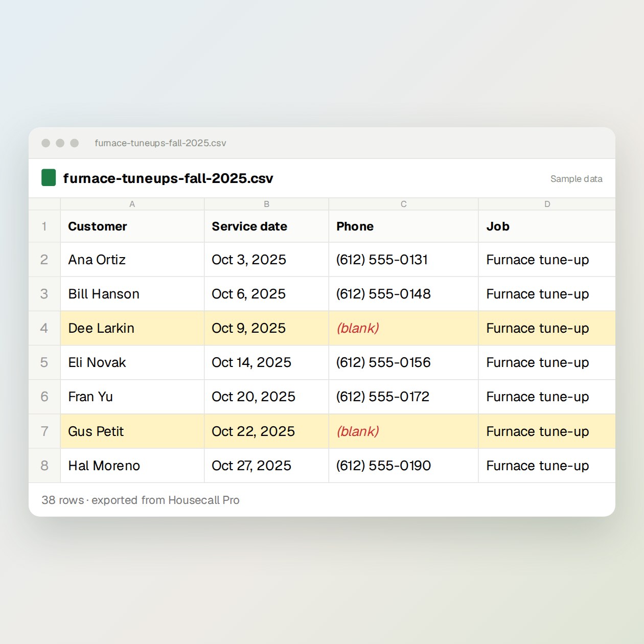Image resolution: width=644 pixels, height=644 pixels.
Task: Click the Customer header cell
Action: tap(132, 226)
